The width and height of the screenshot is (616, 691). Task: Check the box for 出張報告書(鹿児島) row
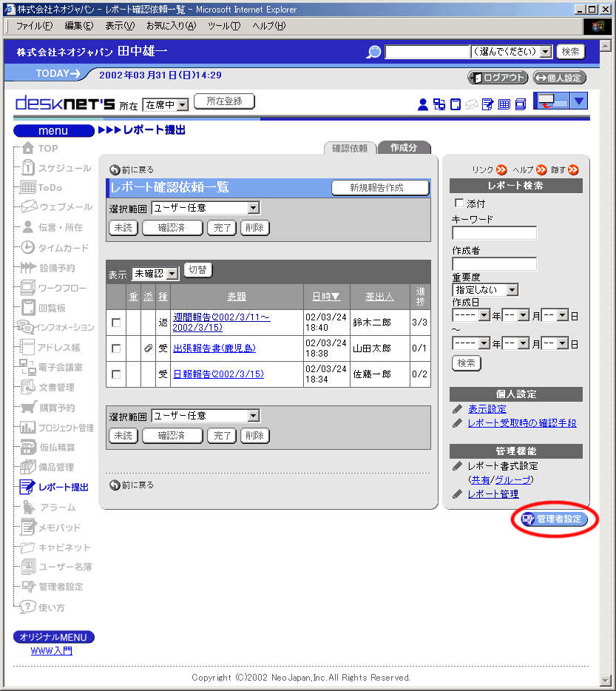[x=115, y=348]
